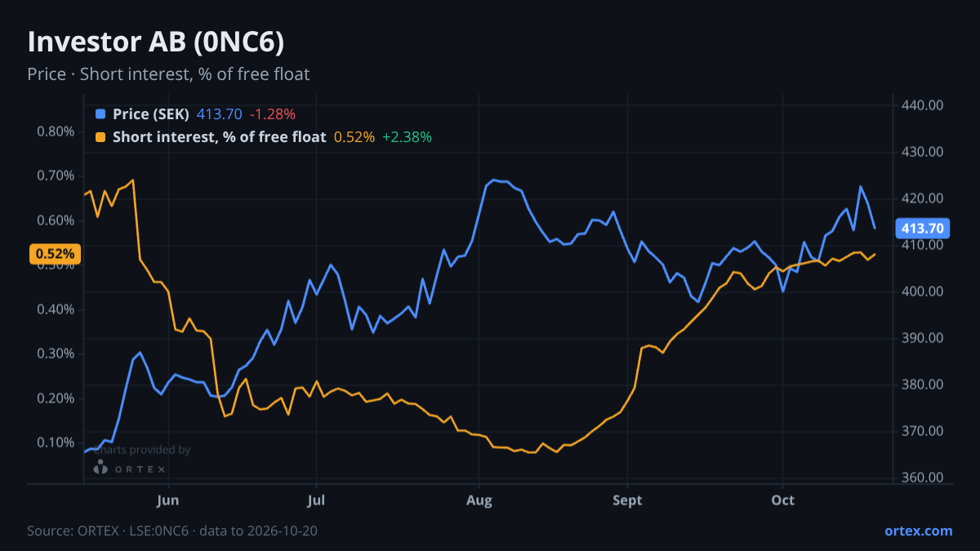
Task: Click the orange Short interest legend marker
Action: click(100, 137)
